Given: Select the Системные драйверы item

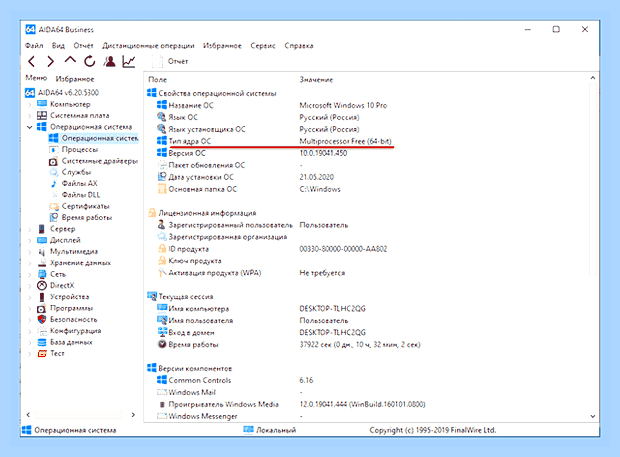Looking at the screenshot, I should point(100,161).
